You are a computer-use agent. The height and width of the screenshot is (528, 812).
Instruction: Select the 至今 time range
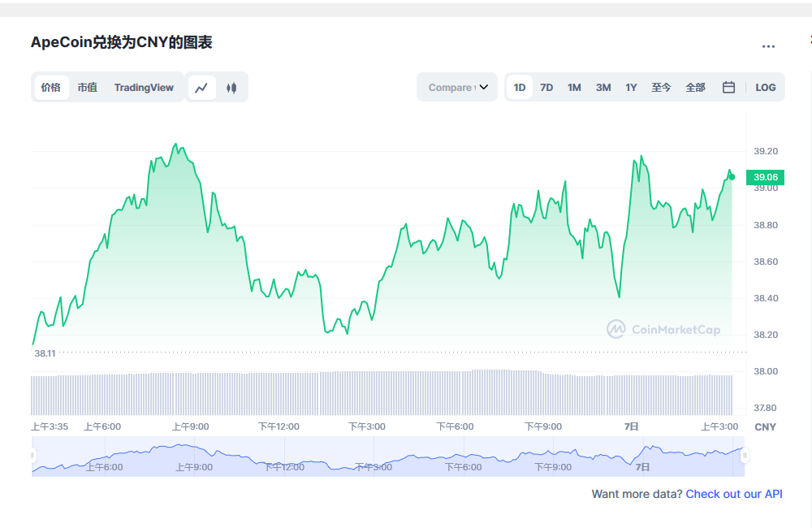tap(661, 88)
